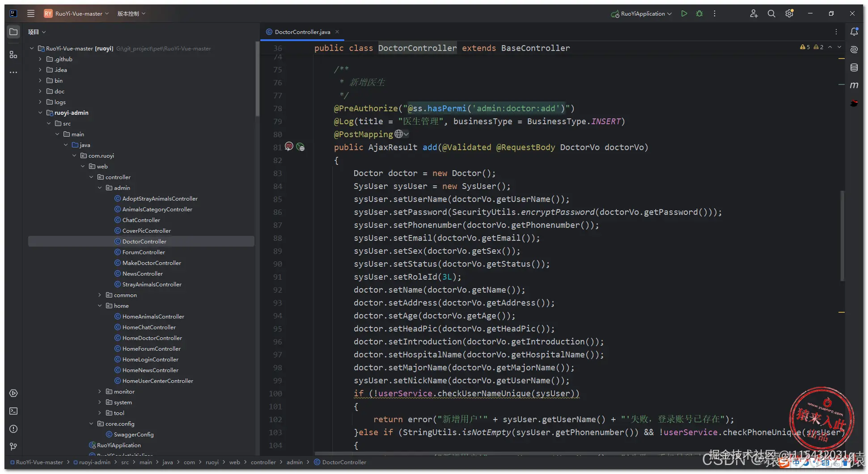The height and width of the screenshot is (474, 868).
Task: Open the Terminal tool window
Action: 13,411
